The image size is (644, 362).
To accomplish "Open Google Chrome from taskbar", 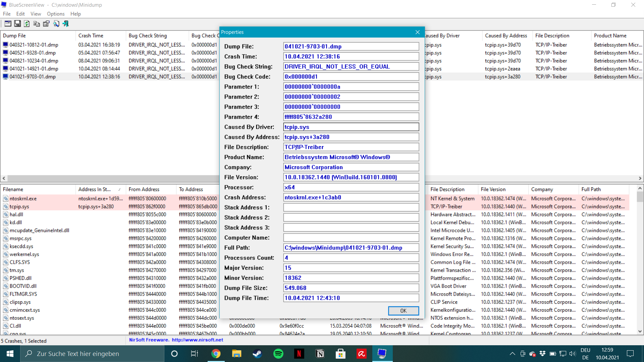I will 216,354.
